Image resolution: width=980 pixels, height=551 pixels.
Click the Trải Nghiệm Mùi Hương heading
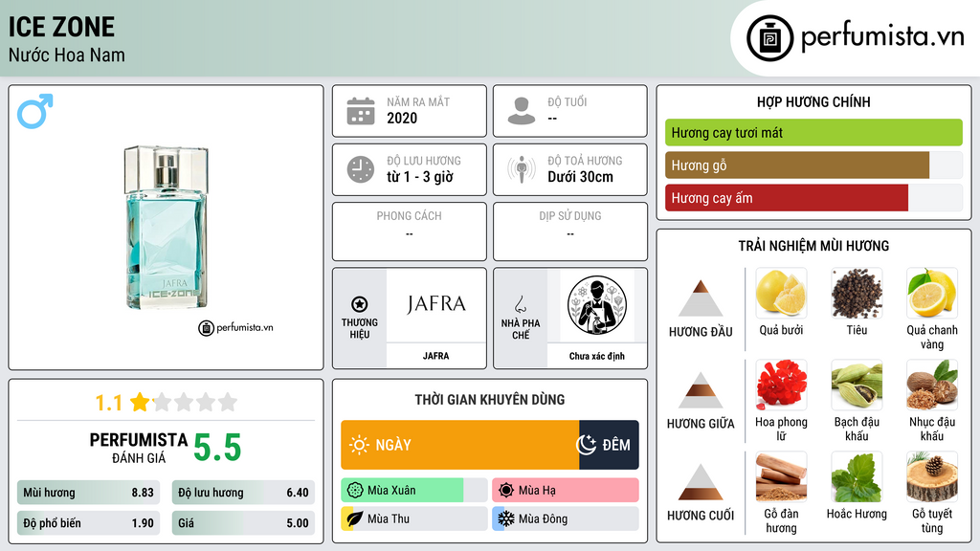[813, 246]
